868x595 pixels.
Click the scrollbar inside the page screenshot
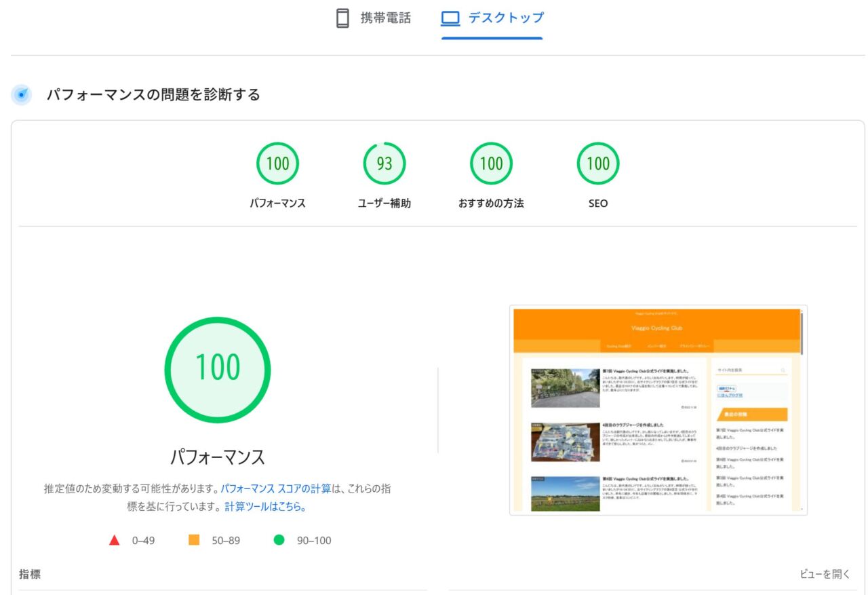[x=802, y=332]
